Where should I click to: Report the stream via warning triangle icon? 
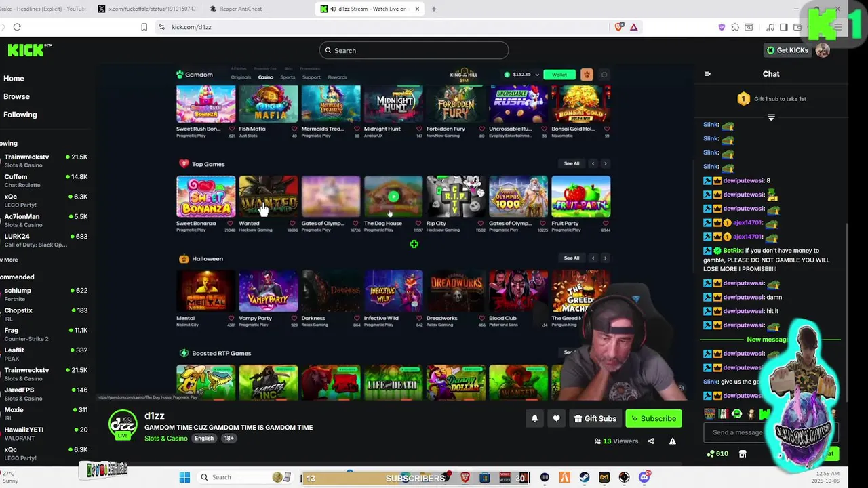[x=673, y=441]
